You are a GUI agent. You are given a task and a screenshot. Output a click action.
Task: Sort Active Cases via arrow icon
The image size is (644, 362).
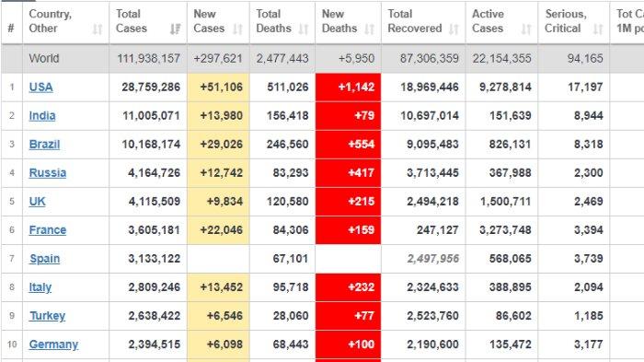pos(526,29)
